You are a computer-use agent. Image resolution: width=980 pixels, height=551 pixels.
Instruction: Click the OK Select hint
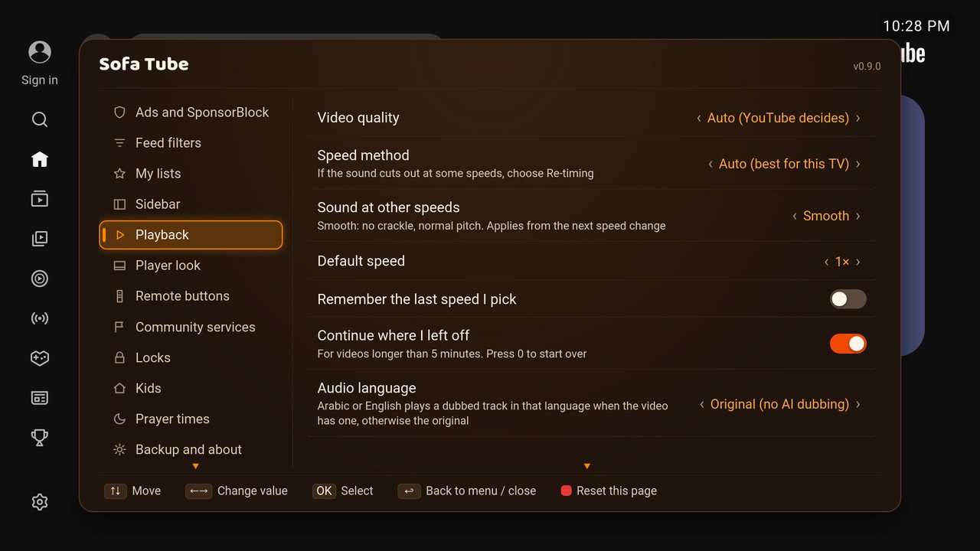click(343, 491)
